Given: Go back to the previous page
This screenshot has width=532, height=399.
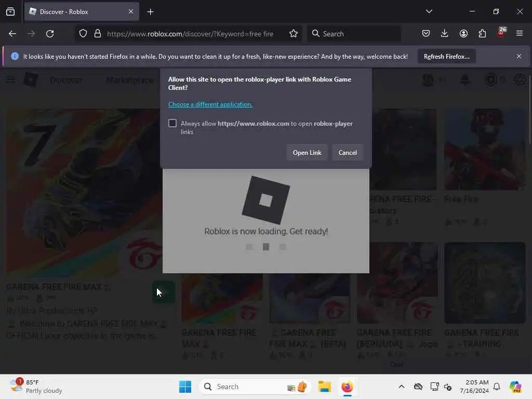Looking at the screenshot, I should click(x=12, y=34).
